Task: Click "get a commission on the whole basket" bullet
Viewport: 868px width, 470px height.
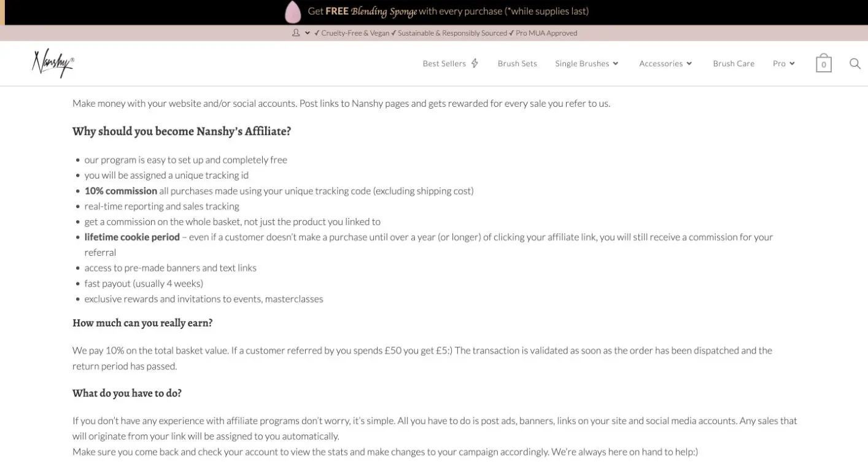Action: coord(233,222)
